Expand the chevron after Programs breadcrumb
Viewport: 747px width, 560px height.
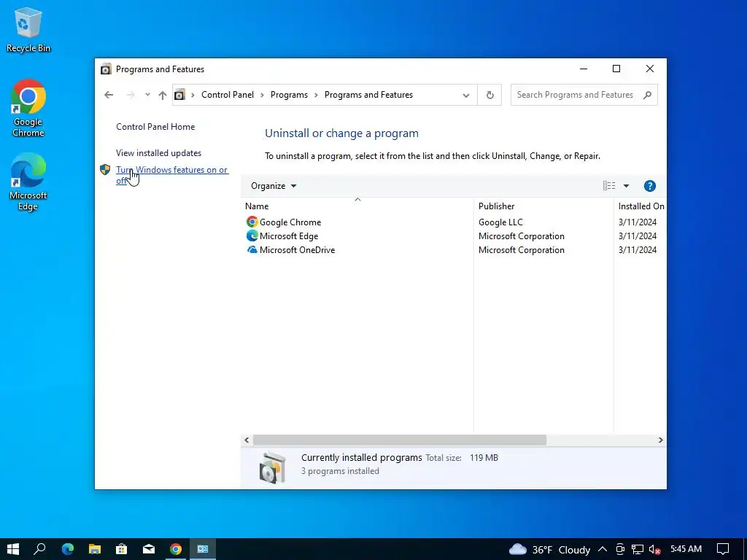click(x=316, y=96)
